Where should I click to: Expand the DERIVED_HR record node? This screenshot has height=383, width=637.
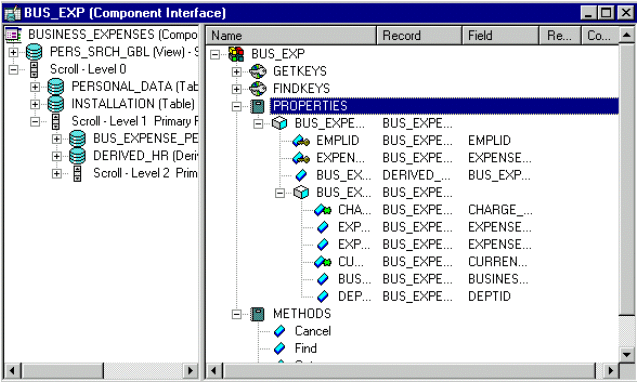click(56, 156)
